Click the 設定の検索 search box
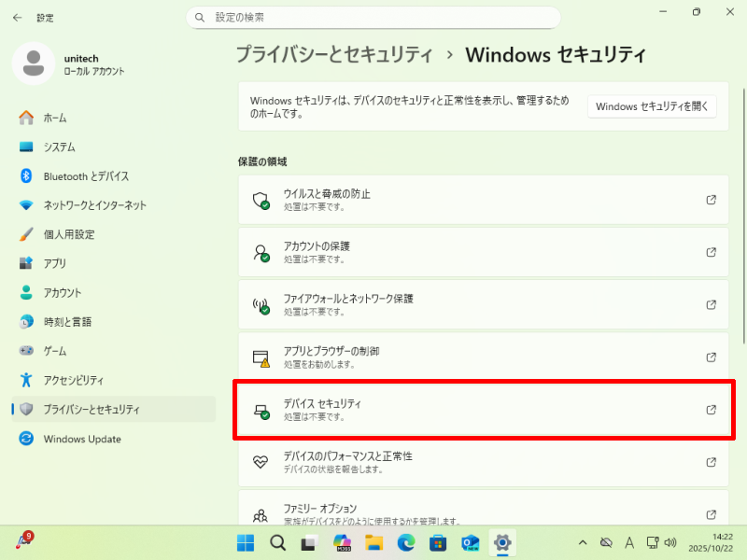Image resolution: width=747 pixels, height=560 pixels. [x=373, y=17]
